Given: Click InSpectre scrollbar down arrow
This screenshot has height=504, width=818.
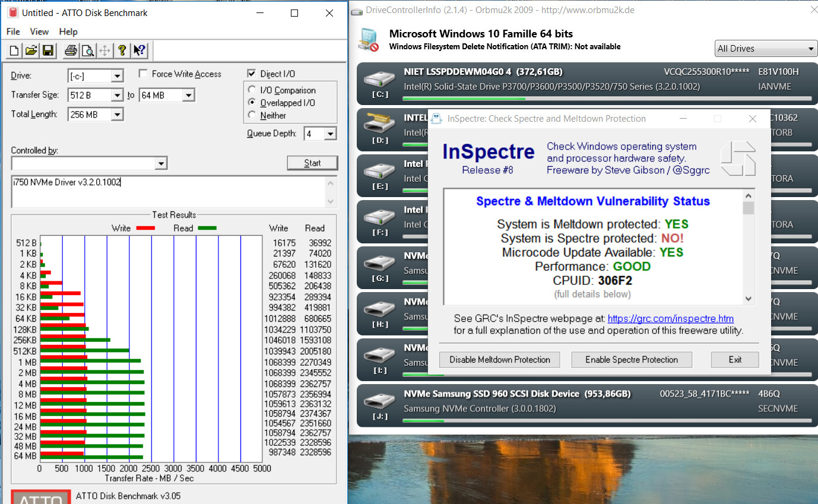Looking at the screenshot, I should tap(748, 299).
